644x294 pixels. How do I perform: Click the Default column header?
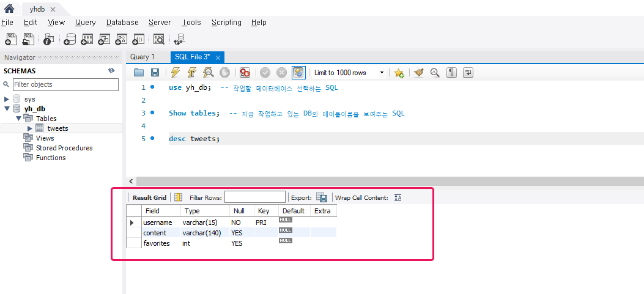tap(294, 211)
